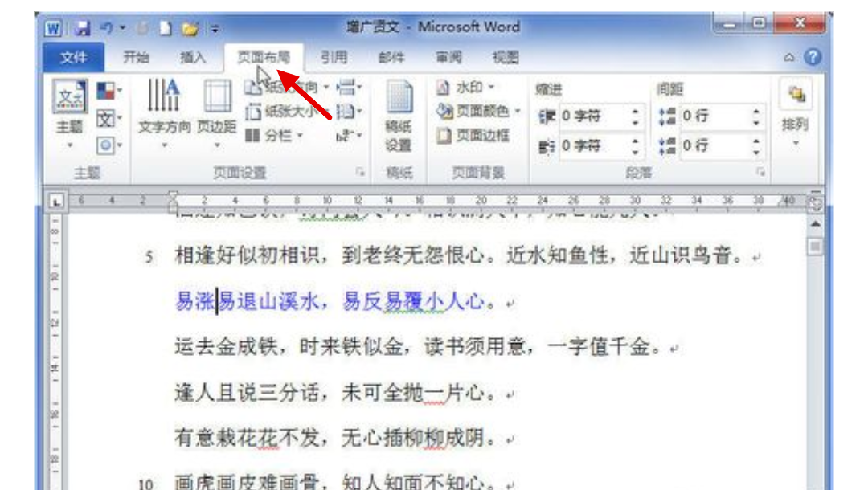Click the line starting with 画虎画皮难画骨
Viewport: 868px width, 490px height.
click(x=344, y=482)
